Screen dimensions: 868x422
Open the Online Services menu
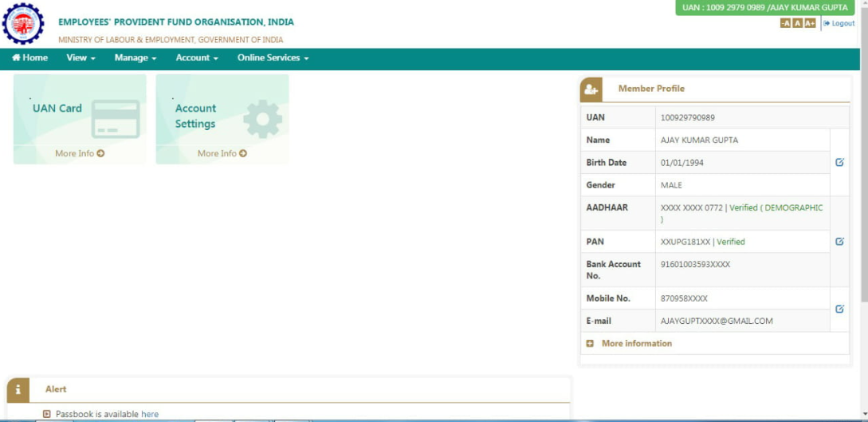(272, 58)
